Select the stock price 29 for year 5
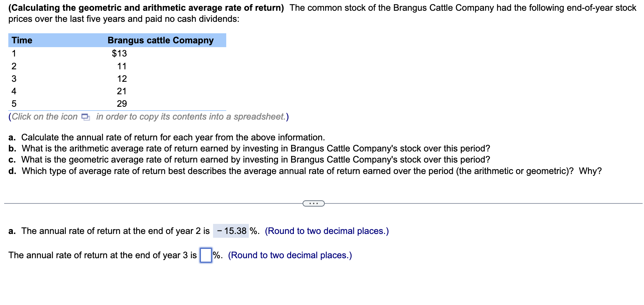This screenshot has height=305, width=644. point(122,104)
